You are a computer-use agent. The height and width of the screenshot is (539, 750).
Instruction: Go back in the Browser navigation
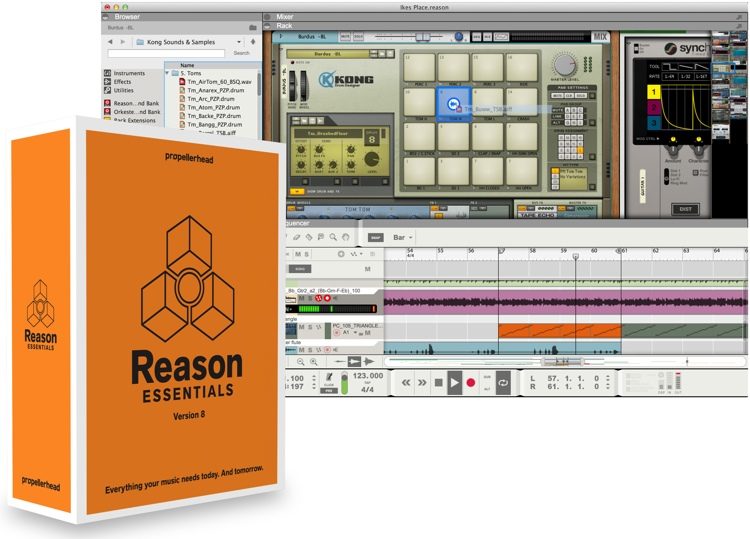pos(110,42)
